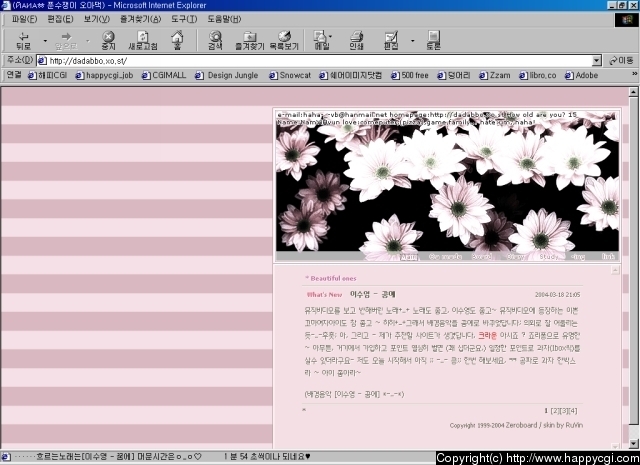Open the 500 free links shortcut

[410, 76]
